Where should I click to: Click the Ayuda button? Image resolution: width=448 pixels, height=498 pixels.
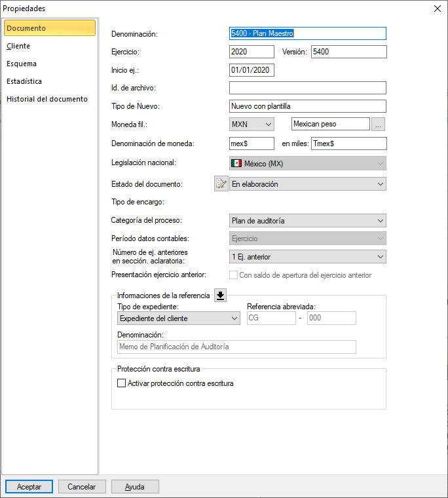(135, 487)
